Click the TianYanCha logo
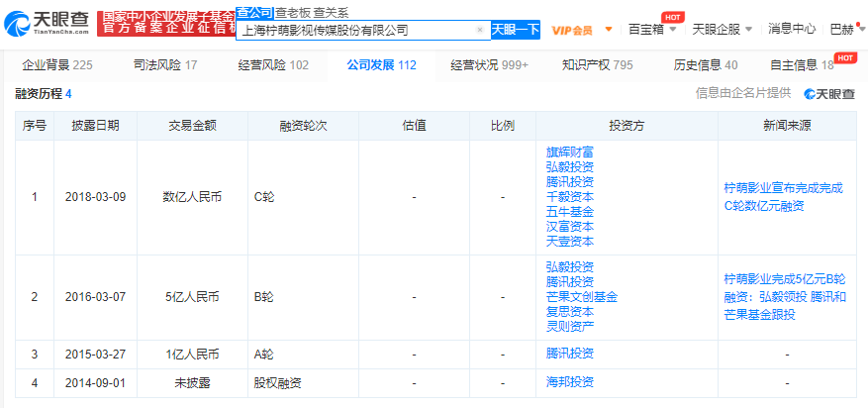Viewport: 868px width, 408px height. [46, 23]
